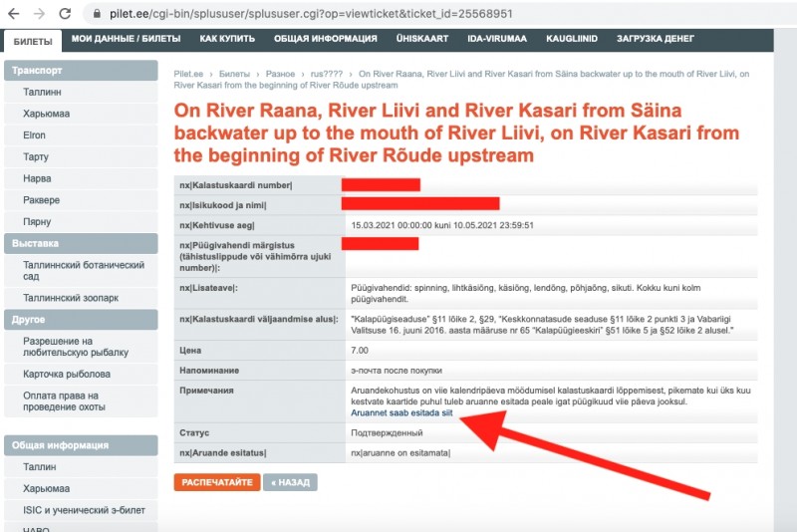The width and height of the screenshot is (797, 532).
Task: Open Оплата права на проведение охоты
Action: coord(64,400)
